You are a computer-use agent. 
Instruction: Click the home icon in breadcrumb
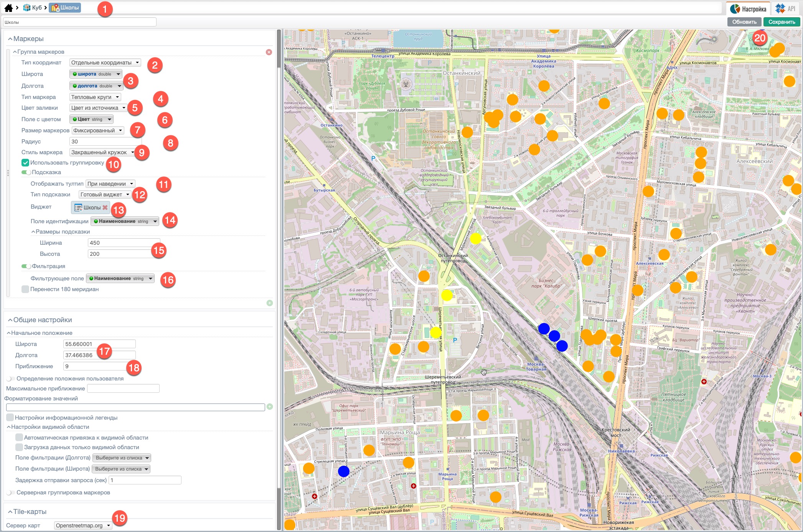click(8, 8)
